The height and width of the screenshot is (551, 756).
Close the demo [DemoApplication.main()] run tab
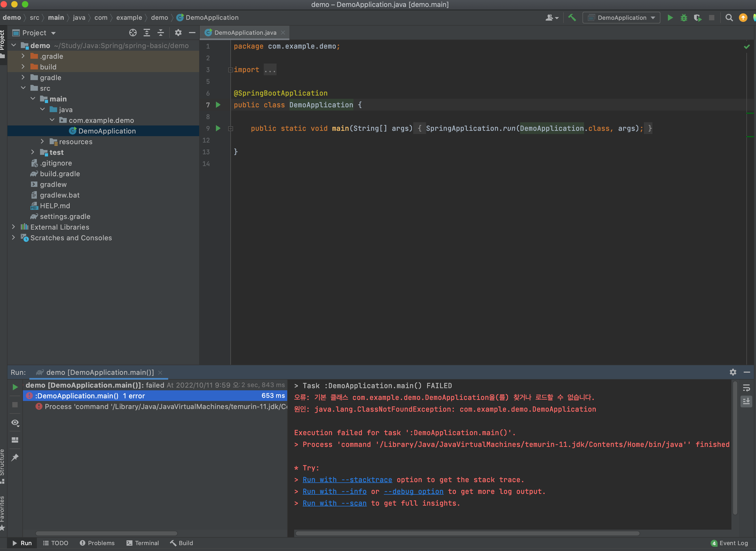point(160,373)
